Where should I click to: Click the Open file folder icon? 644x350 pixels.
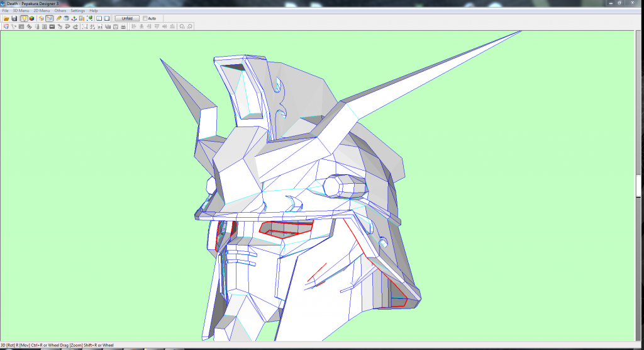click(6, 18)
